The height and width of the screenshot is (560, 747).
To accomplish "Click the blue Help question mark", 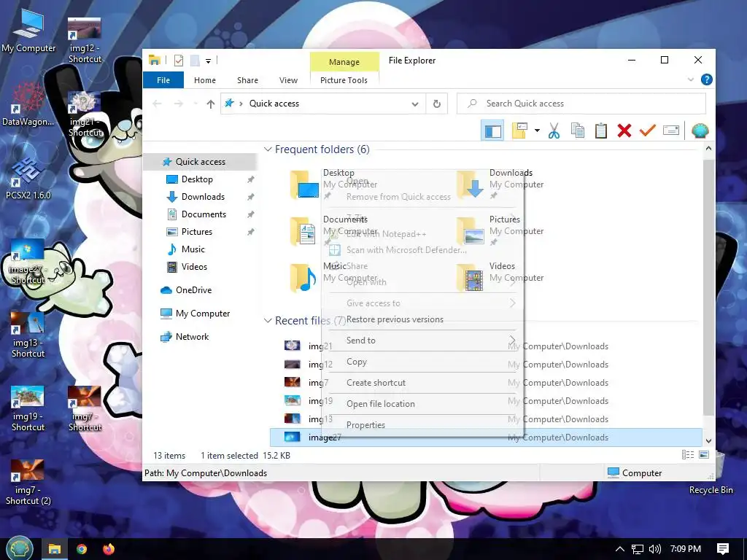I will tap(706, 79).
